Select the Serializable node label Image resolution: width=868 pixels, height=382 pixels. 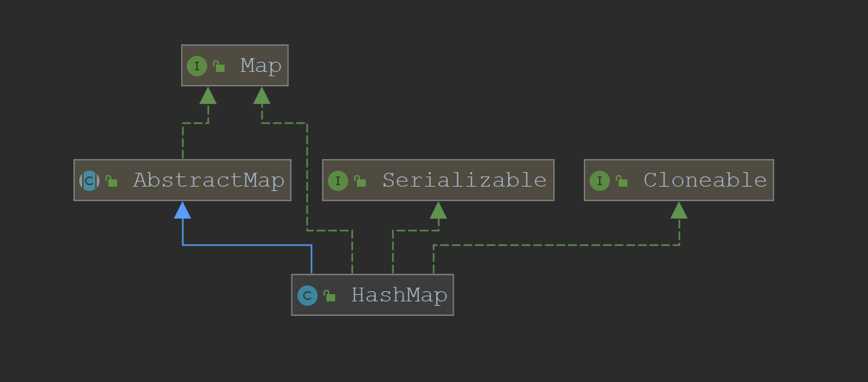click(x=465, y=180)
